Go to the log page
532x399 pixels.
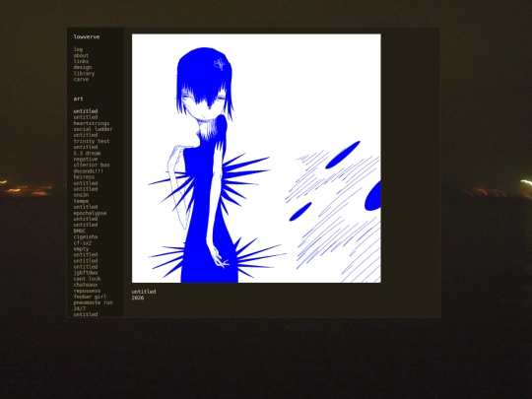pos(78,49)
